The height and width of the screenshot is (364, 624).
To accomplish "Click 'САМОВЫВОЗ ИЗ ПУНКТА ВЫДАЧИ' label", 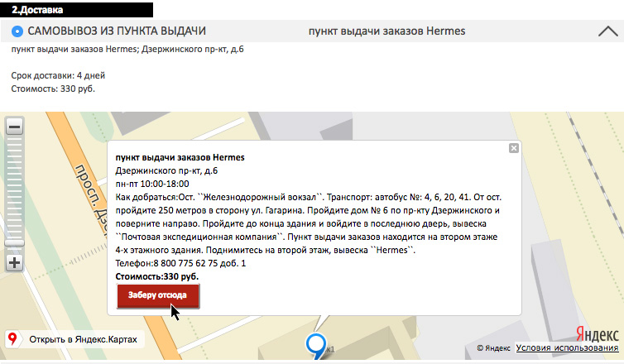I will (x=117, y=31).
